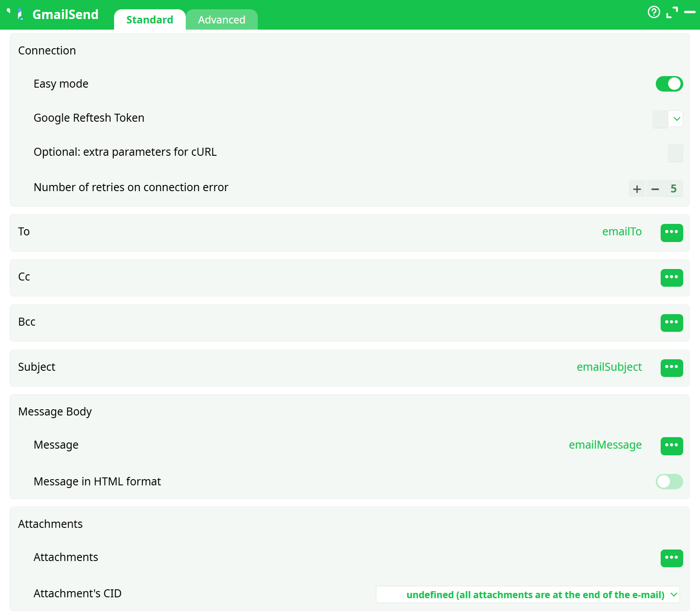700x615 pixels.
Task: Expand the Google Reftesh Token dropdown
Action: pos(676,119)
